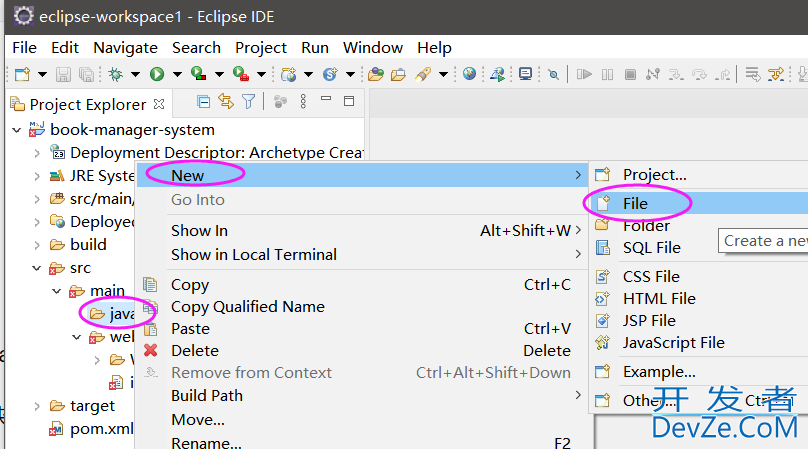
Task: Click the Drop to Frame icon
Action: tap(753, 75)
